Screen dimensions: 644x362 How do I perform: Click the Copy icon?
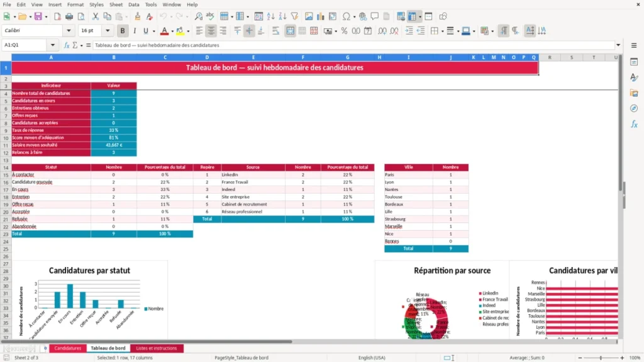107,16
